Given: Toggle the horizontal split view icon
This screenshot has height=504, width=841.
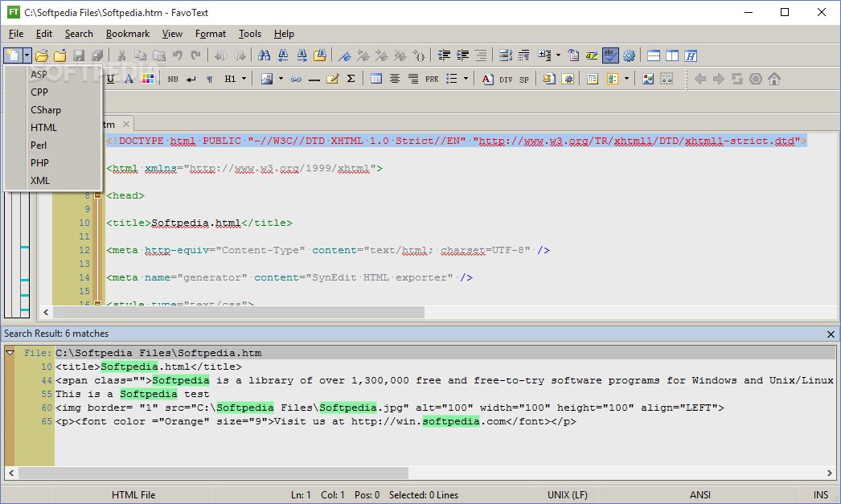Looking at the screenshot, I should [x=654, y=55].
